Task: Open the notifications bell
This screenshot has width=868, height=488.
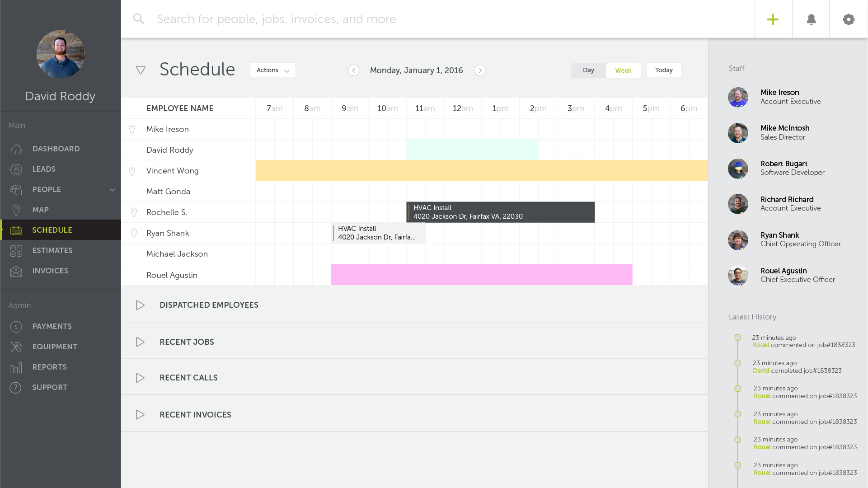Action: [x=811, y=19]
